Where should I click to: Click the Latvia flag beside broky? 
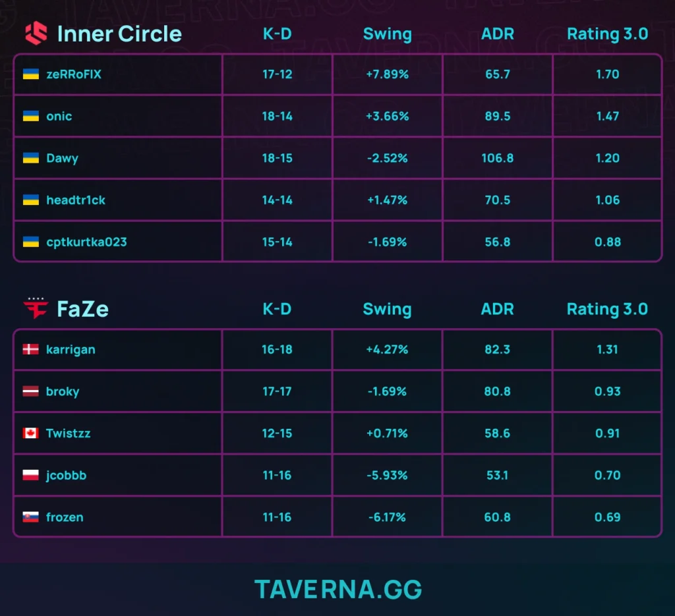click(31, 391)
